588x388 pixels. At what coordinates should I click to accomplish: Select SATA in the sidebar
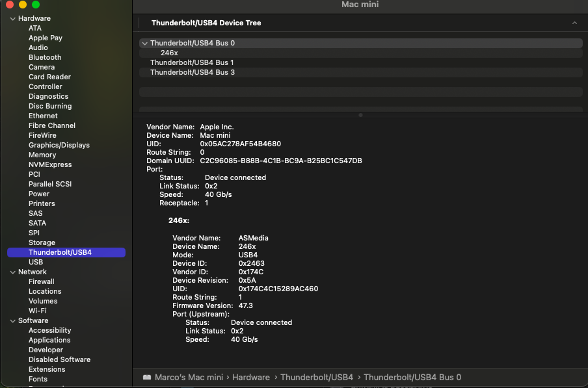tap(38, 223)
